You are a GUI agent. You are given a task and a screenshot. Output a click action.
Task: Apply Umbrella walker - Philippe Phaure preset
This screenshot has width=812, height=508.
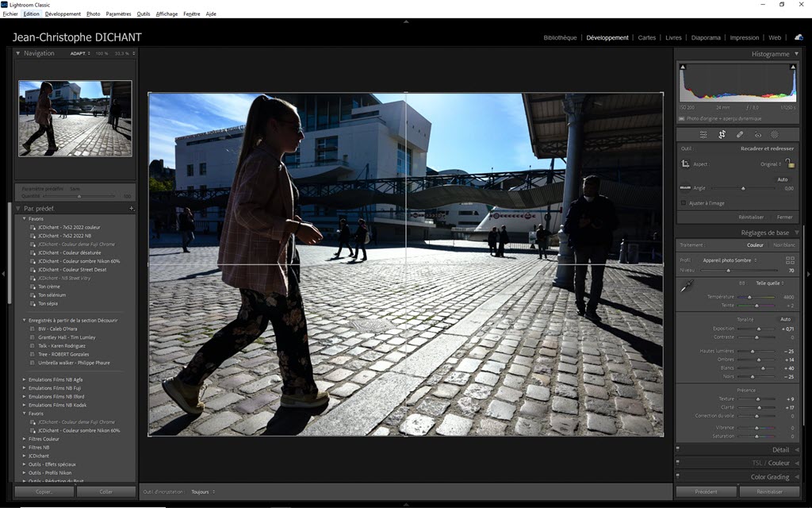pos(74,363)
